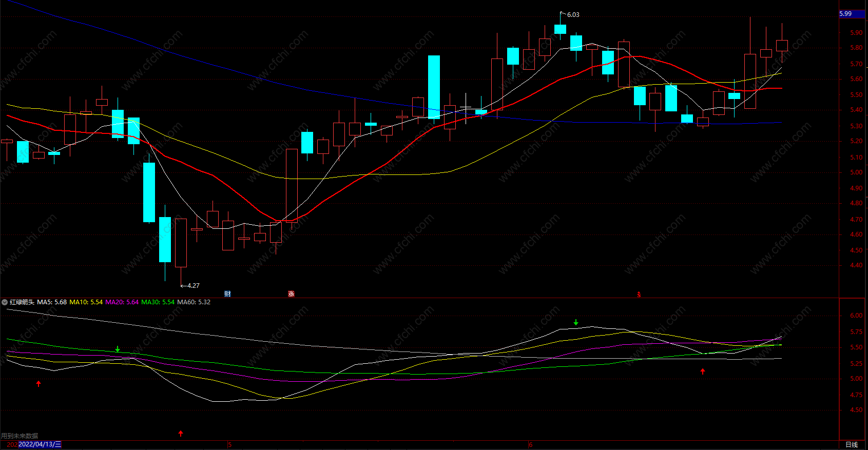The image size is (868, 450).
Task: Expand the 红绿箭头 indicator dropdown arrow
Action: point(5,302)
